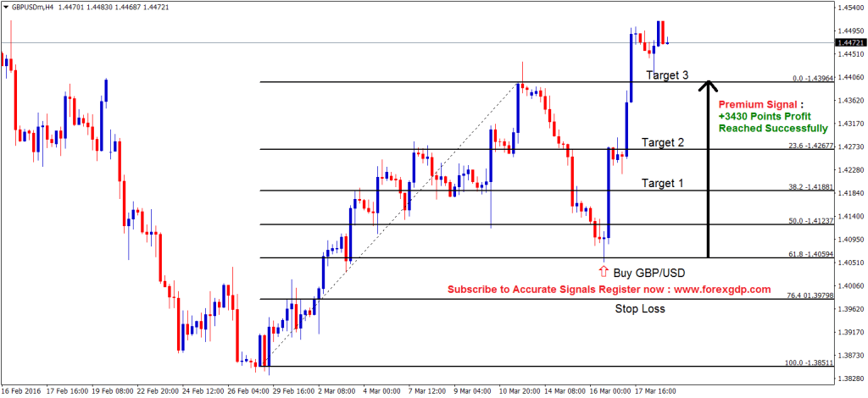Click 1.42280 on the price axis
The image size is (868, 398).
851,169
